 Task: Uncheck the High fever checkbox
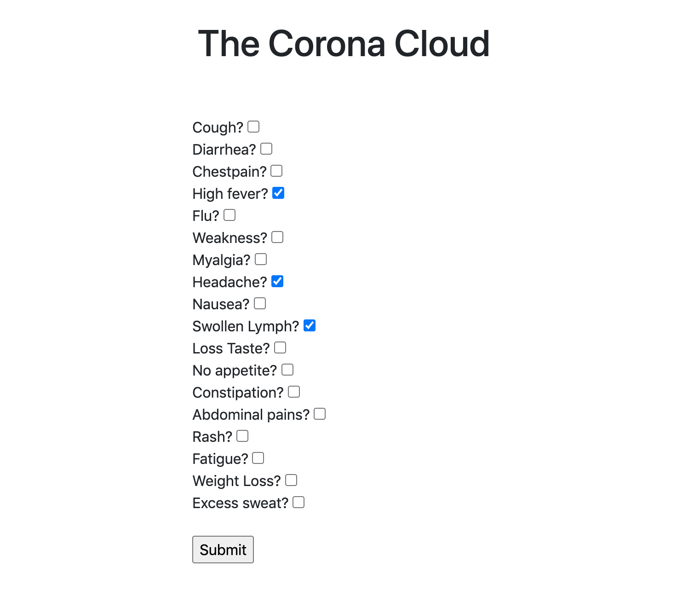[278, 193]
